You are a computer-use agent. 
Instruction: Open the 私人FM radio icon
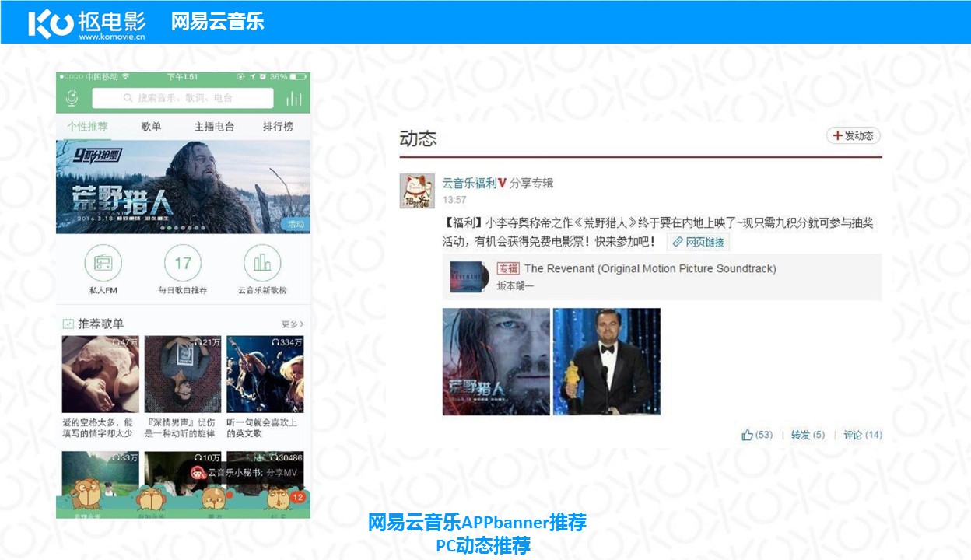103,264
